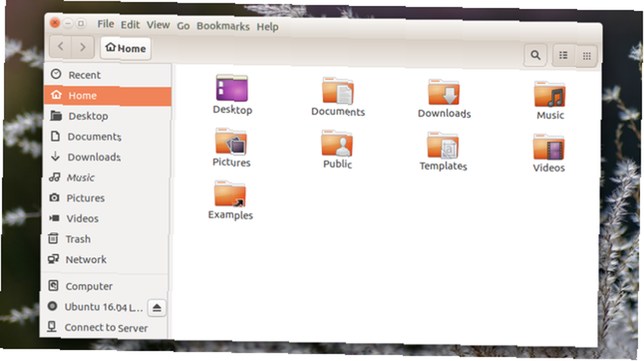Open the Help menu
Image resolution: width=644 pixels, height=361 pixels.
(267, 27)
